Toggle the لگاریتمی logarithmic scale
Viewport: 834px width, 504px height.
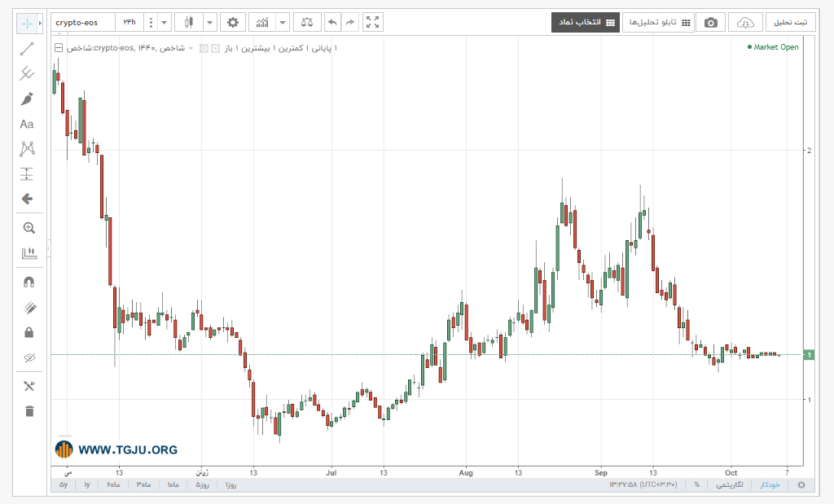(730, 484)
